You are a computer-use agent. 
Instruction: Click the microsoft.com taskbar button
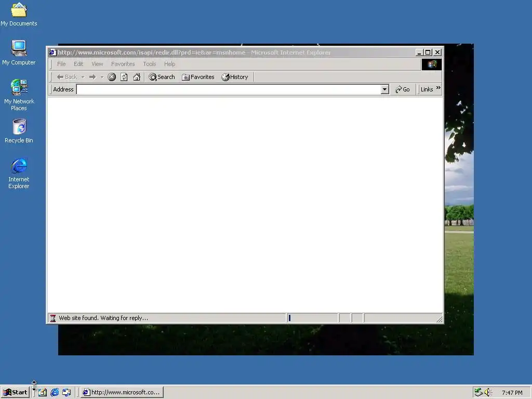(122, 392)
